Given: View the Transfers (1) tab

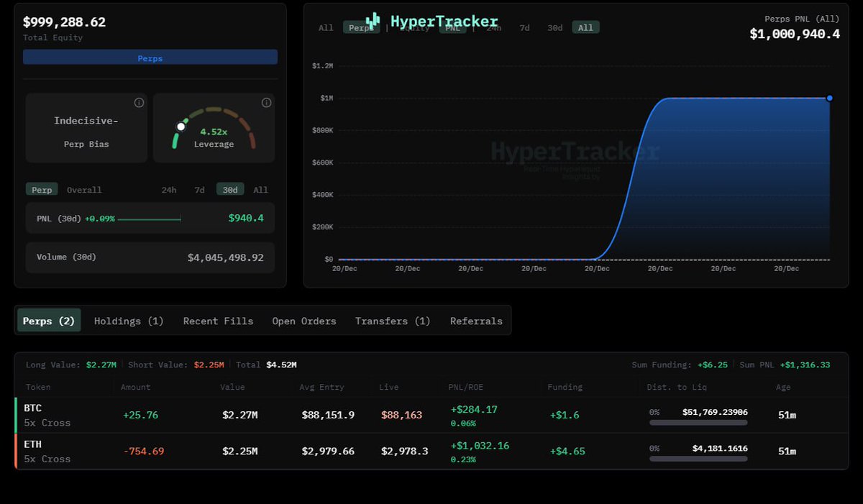Looking at the screenshot, I should [393, 321].
